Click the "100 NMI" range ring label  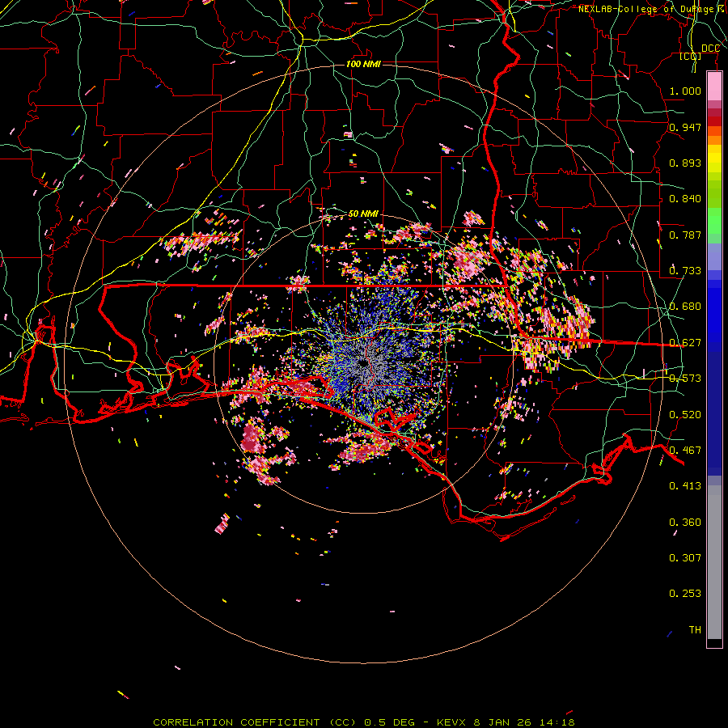pos(363,64)
